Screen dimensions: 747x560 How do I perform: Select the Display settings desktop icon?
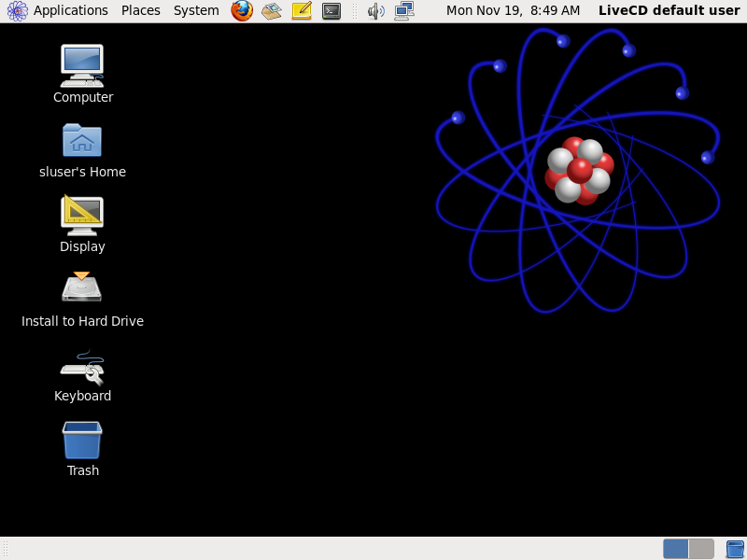[x=82, y=215]
